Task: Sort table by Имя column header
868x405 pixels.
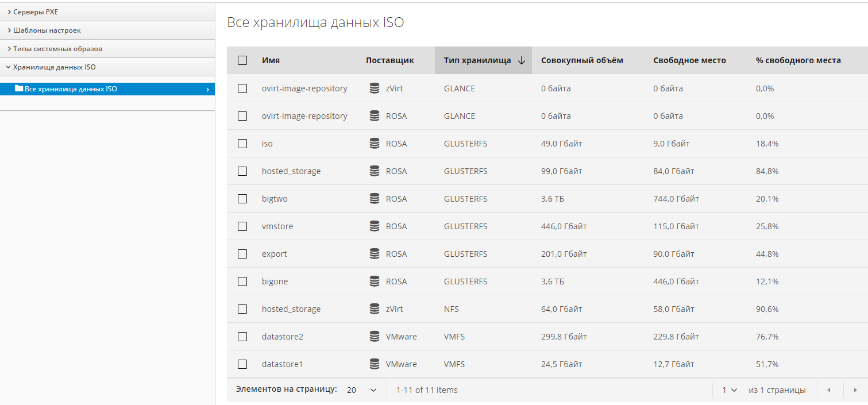Action: 271,60
